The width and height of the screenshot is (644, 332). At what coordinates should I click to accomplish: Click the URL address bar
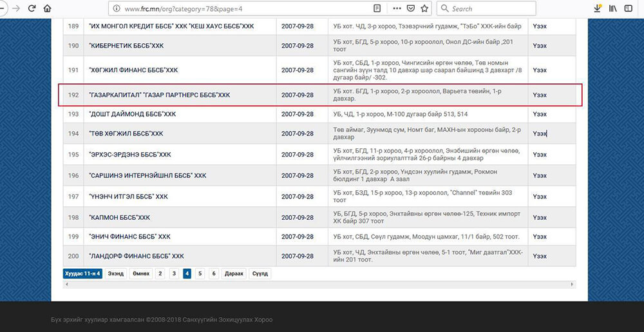(245, 9)
